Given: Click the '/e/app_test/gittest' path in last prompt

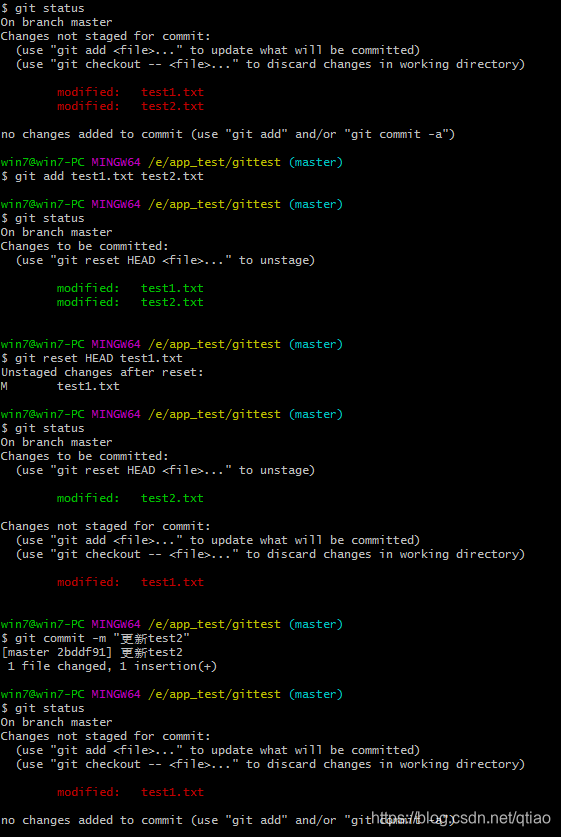Looking at the screenshot, I should pos(215,694).
